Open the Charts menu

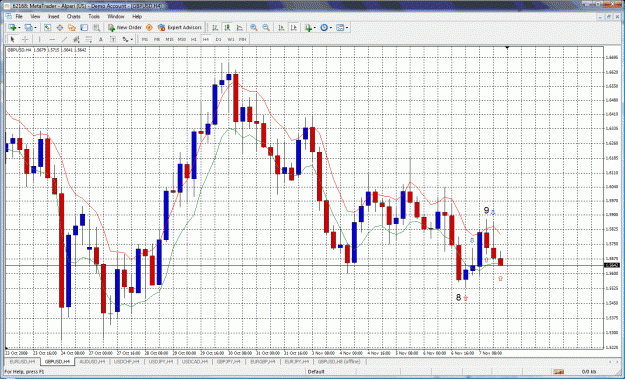(73, 16)
